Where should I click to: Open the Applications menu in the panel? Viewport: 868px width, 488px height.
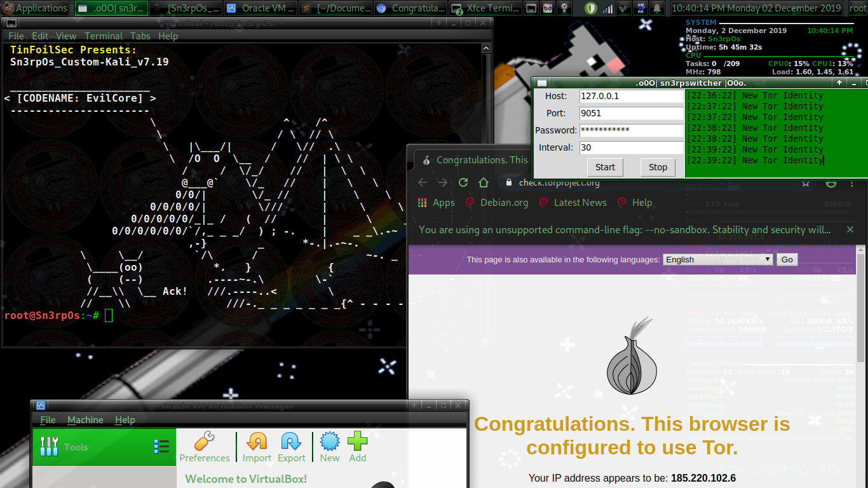coord(35,8)
